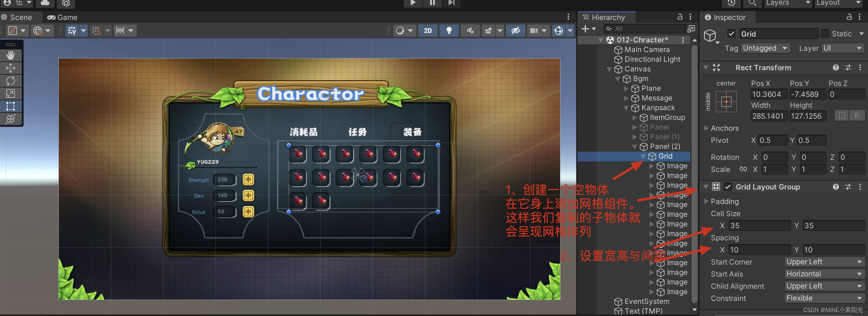Image resolution: width=868 pixels, height=316 pixels.
Task: Open the Start Axis dropdown
Action: (824, 274)
